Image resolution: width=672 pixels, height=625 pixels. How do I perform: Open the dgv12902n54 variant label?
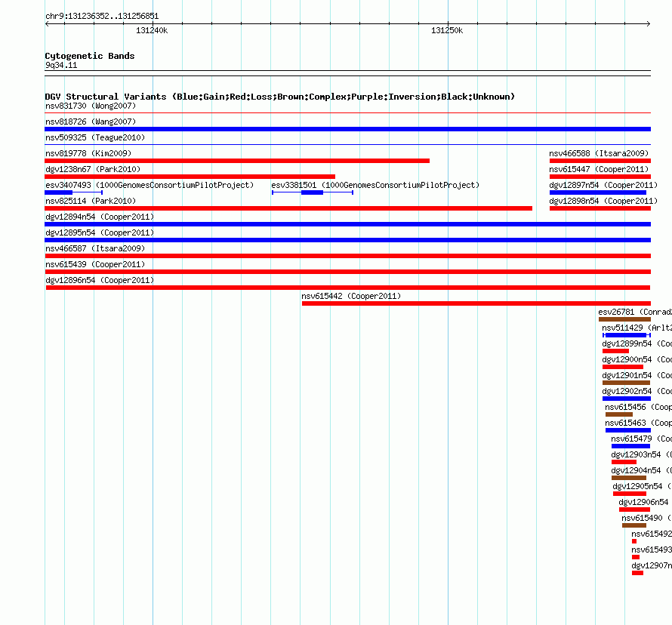[637, 391]
